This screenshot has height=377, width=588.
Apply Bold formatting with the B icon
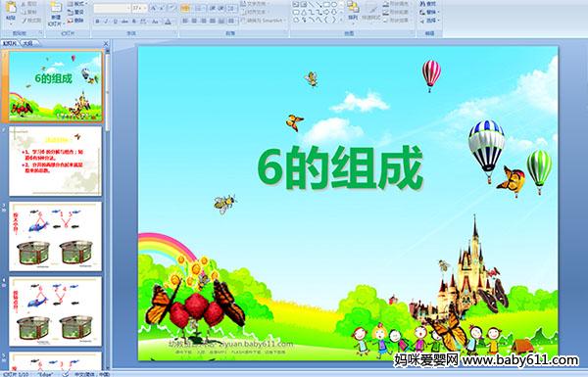click(98, 22)
